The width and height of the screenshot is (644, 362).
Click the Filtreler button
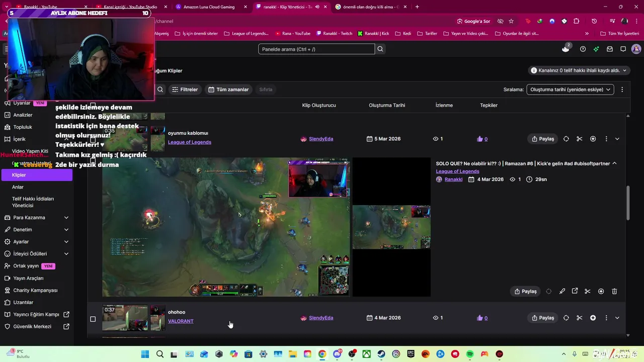coord(185,89)
